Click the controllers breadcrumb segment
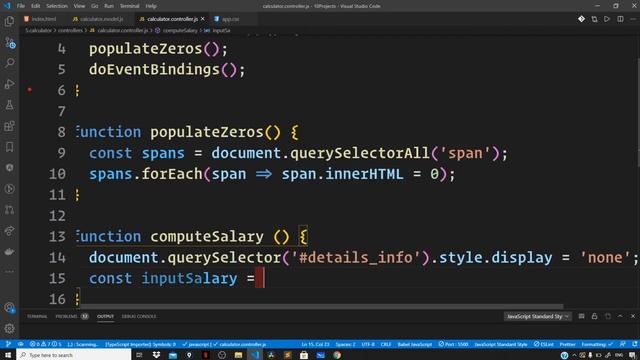Image resolution: width=640 pixels, height=360 pixels. tap(70, 31)
